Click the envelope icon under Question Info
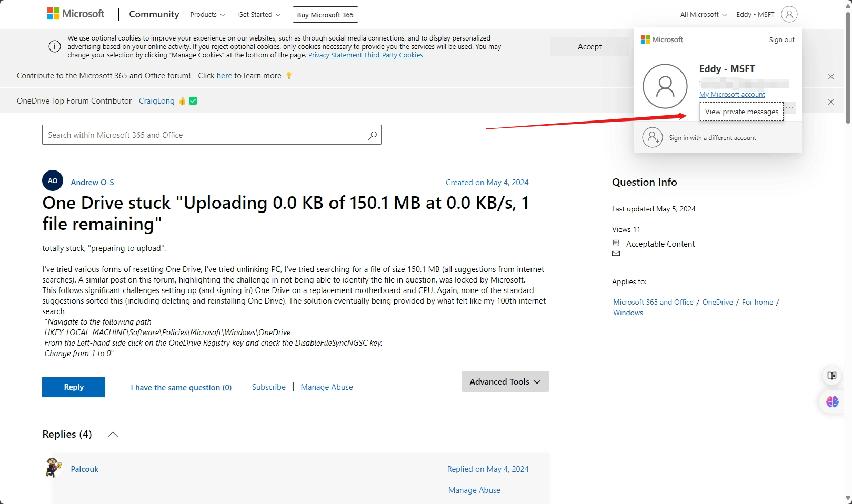The image size is (852, 504). pyautogui.click(x=616, y=254)
